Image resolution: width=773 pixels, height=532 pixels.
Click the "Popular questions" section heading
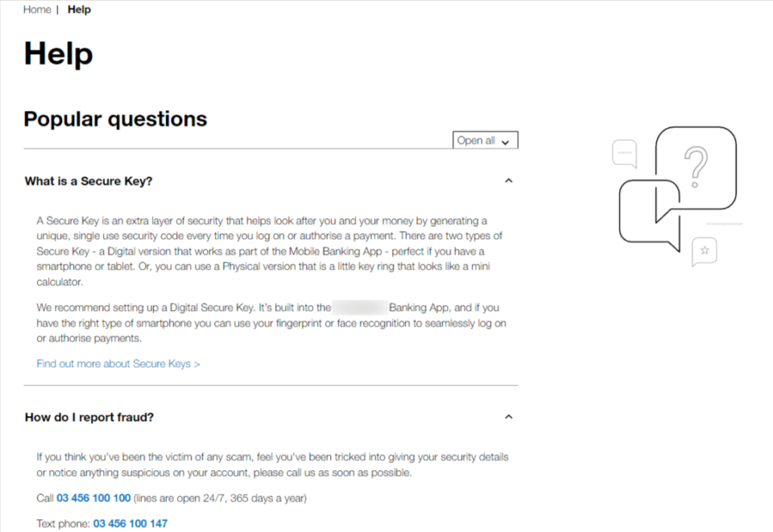(x=115, y=118)
